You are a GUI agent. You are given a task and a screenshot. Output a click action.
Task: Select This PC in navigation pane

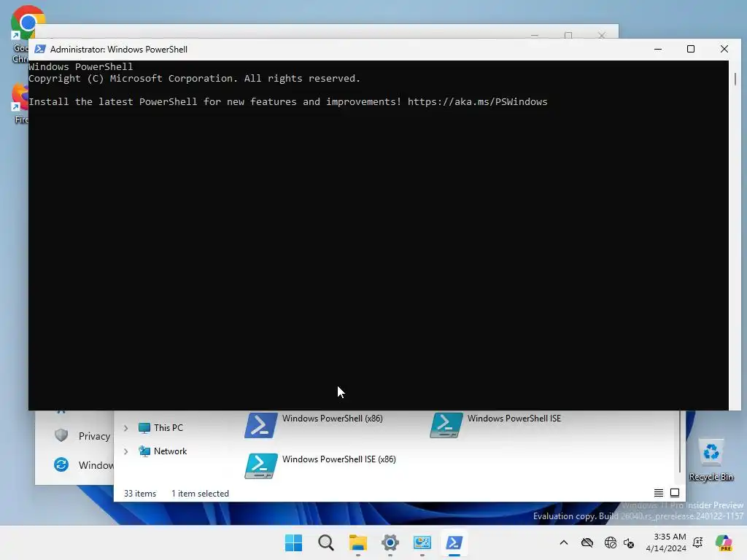160,427
